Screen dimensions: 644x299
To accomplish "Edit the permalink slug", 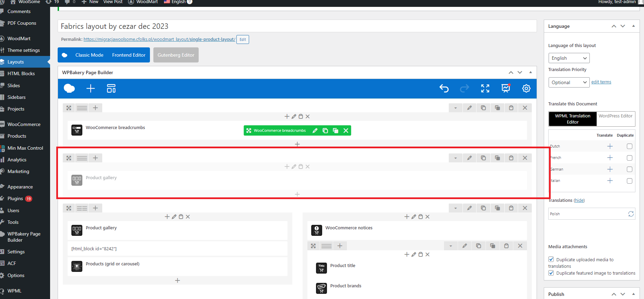I will click(x=243, y=39).
